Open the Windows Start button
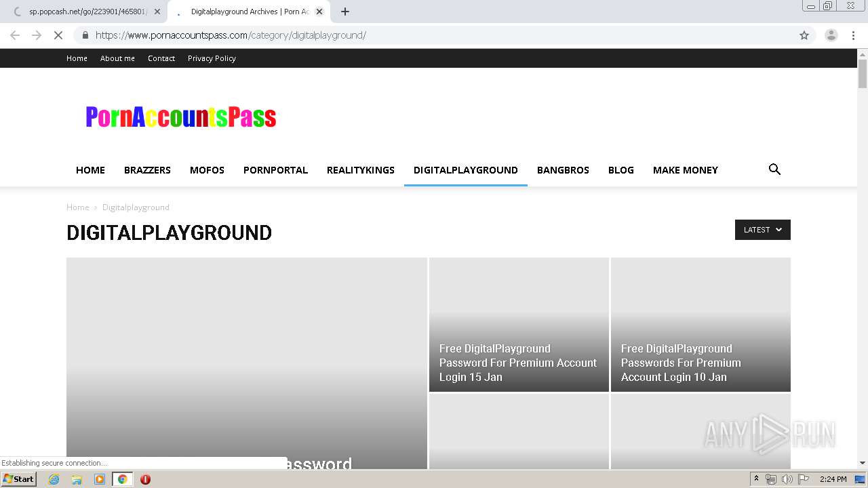This screenshot has width=868, height=488. 18,479
